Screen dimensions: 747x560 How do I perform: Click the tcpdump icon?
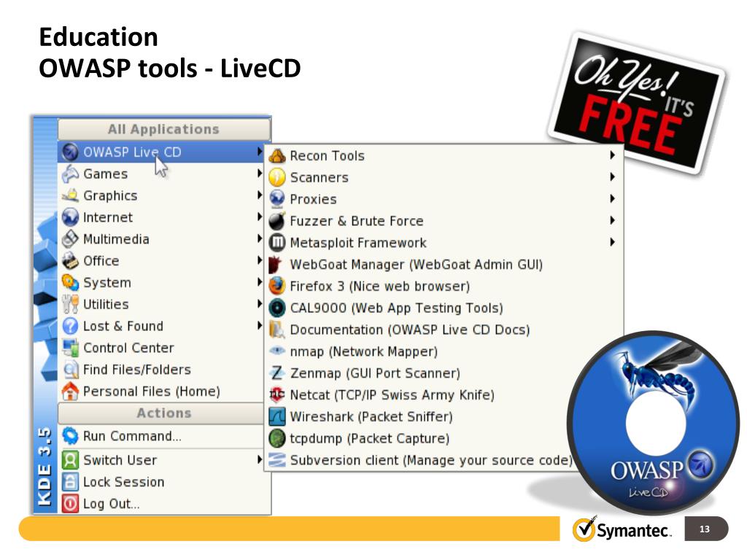click(276, 438)
